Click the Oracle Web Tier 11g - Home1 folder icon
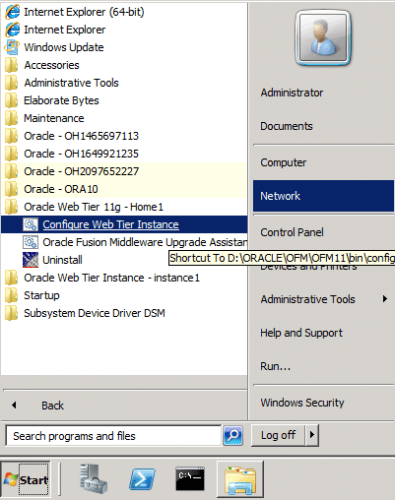The width and height of the screenshot is (395, 500). (12, 207)
